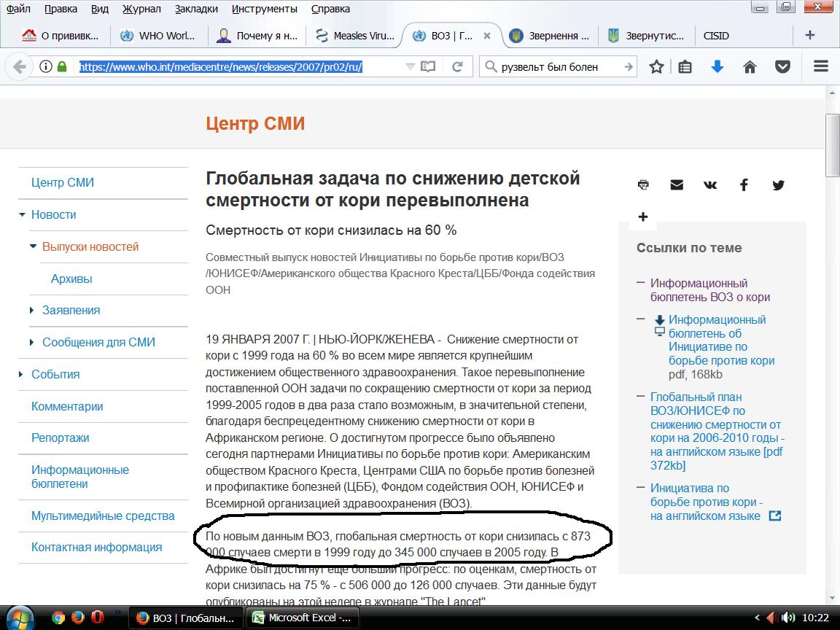
Task: Open Microsoft Excel from the taskbar
Action: coord(301,618)
